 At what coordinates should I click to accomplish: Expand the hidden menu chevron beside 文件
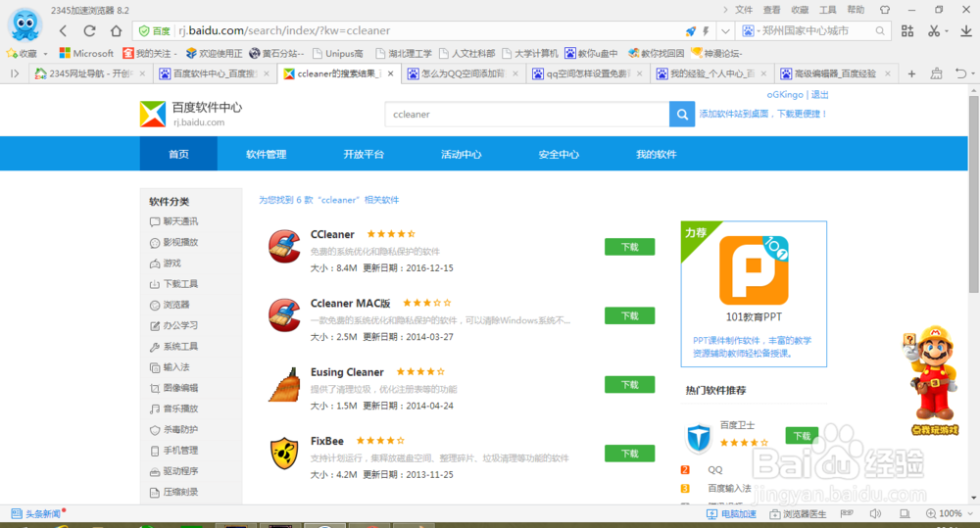(x=725, y=10)
